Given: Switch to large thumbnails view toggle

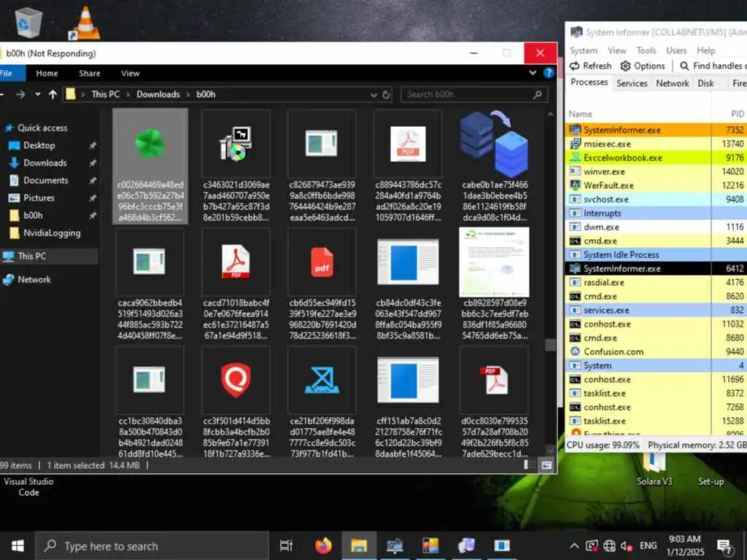Looking at the screenshot, I should [546, 464].
